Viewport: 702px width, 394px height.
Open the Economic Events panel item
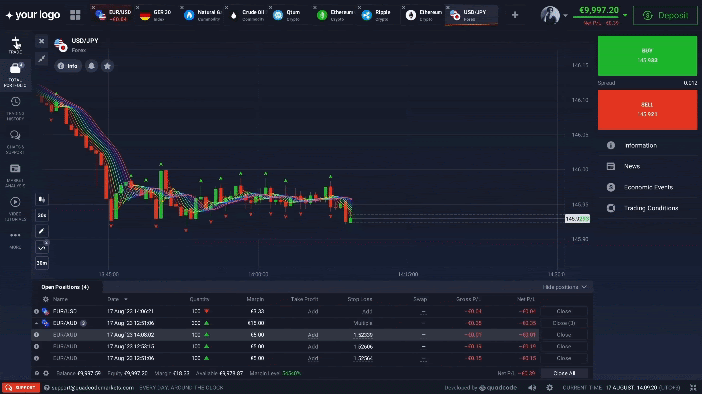coord(647,187)
